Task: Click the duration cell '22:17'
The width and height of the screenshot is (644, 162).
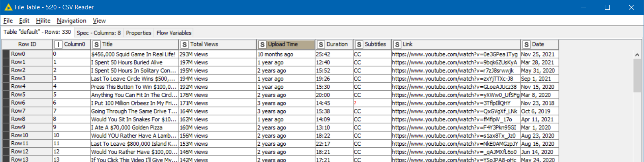Action: [334, 144]
